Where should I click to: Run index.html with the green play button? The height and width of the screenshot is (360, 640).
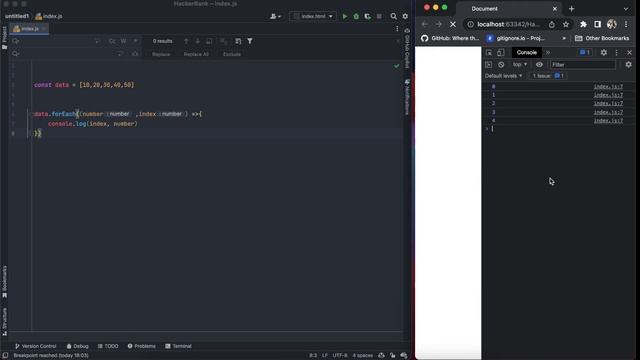[344, 16]
